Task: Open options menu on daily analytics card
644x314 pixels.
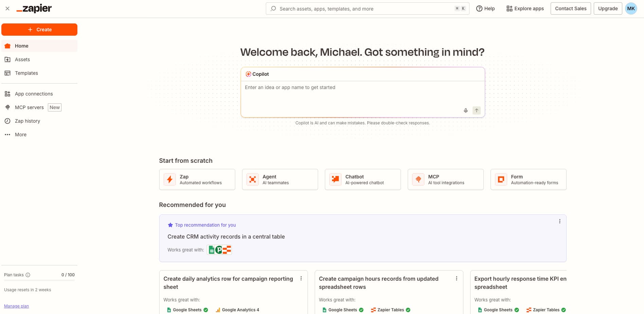Action: coord(301,278)
